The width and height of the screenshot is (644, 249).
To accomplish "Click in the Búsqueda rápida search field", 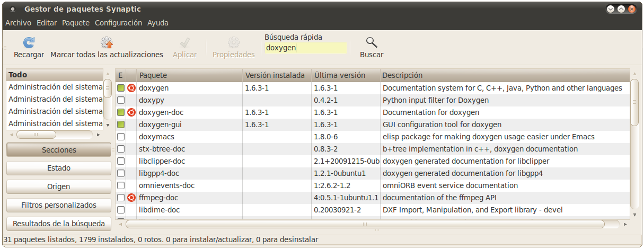I will (x=306, y=48).
